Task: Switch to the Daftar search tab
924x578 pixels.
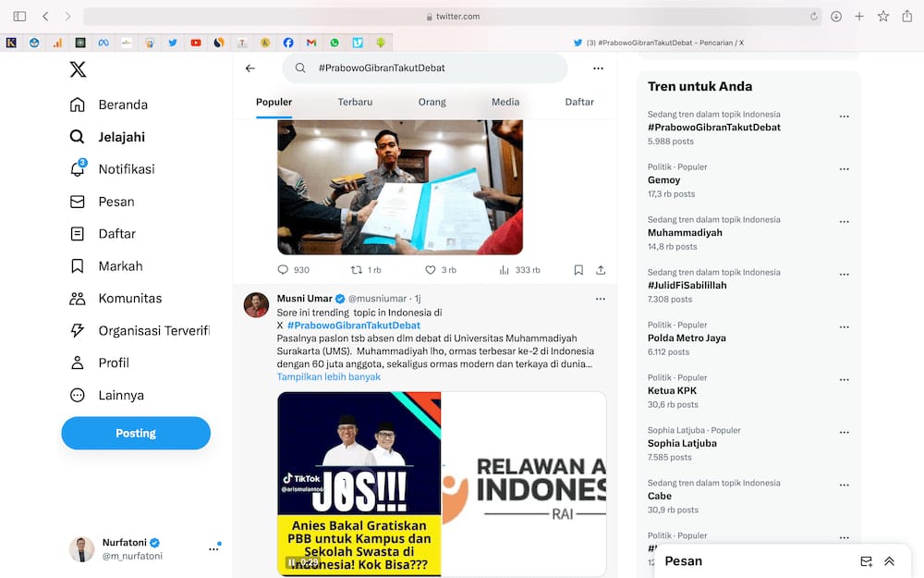Action: tap(579, 102)
